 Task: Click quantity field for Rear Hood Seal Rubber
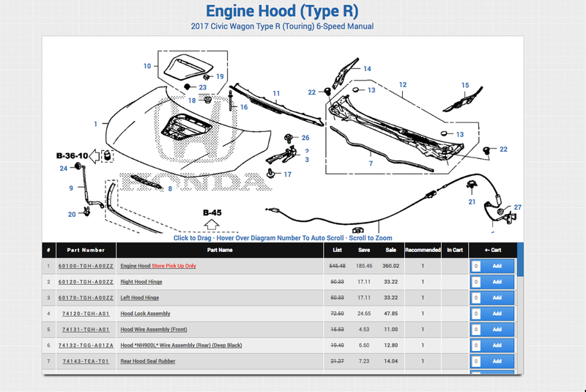tap(475, 361)
